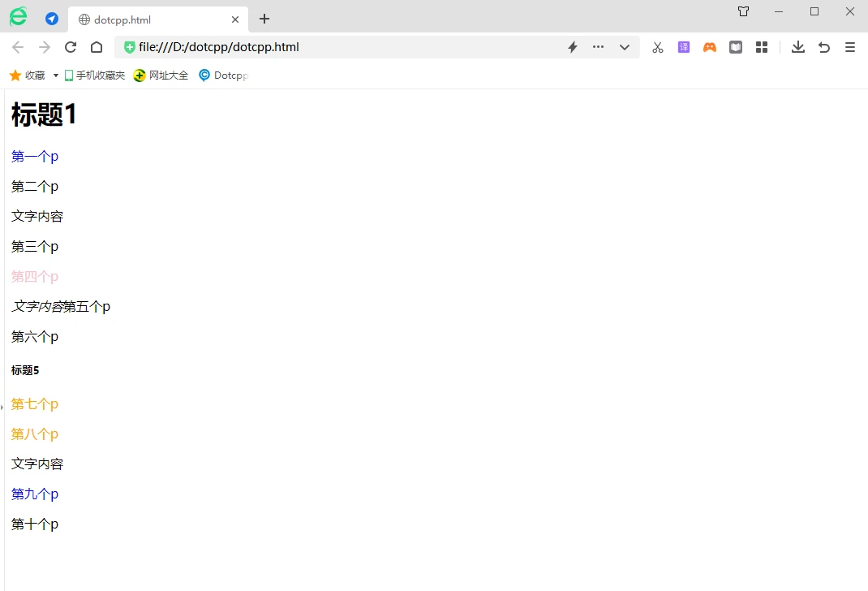Click the pink text 第四个p
The height and width of the screenshot is (591, 868).
tap(34, 276)
